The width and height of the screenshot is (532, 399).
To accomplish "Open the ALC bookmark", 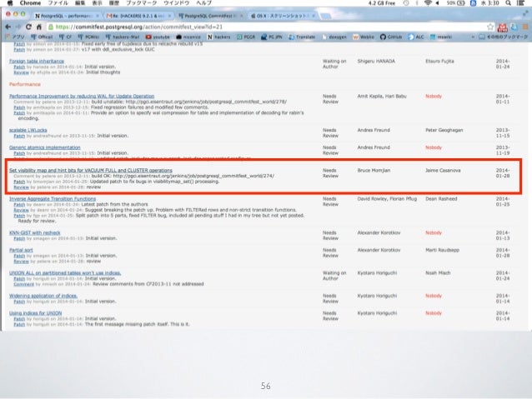I will click(x=416, y=37).
